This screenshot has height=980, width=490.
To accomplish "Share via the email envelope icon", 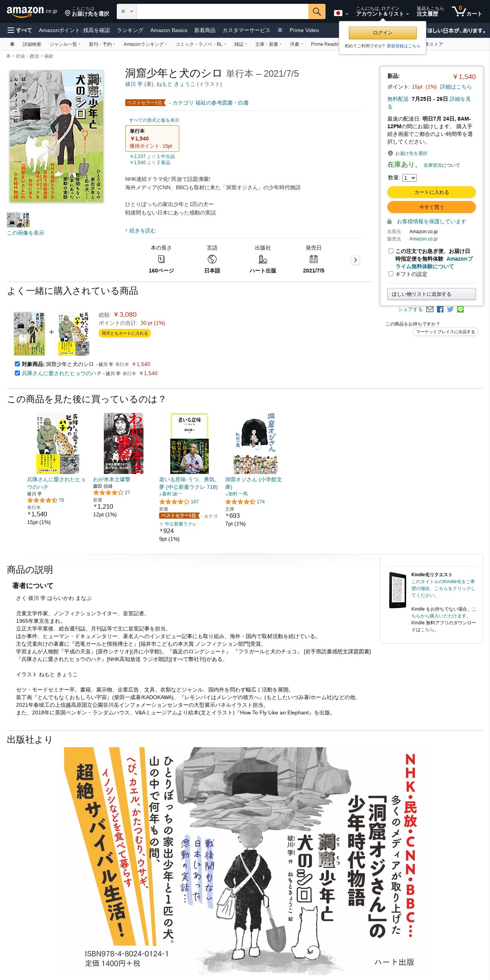I will tap(430, 309).
